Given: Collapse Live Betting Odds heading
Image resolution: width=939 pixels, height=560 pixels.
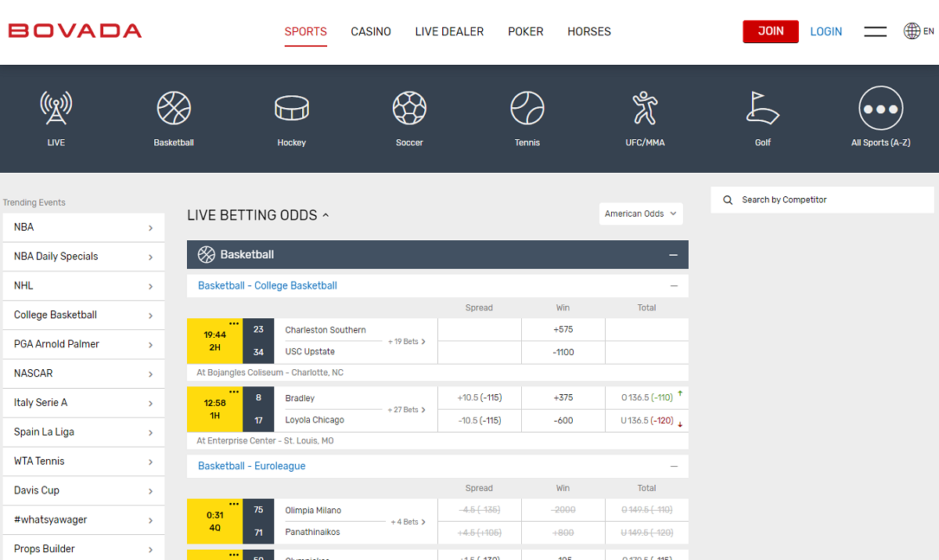Looking at the screenshot, I should coord(326,215).
